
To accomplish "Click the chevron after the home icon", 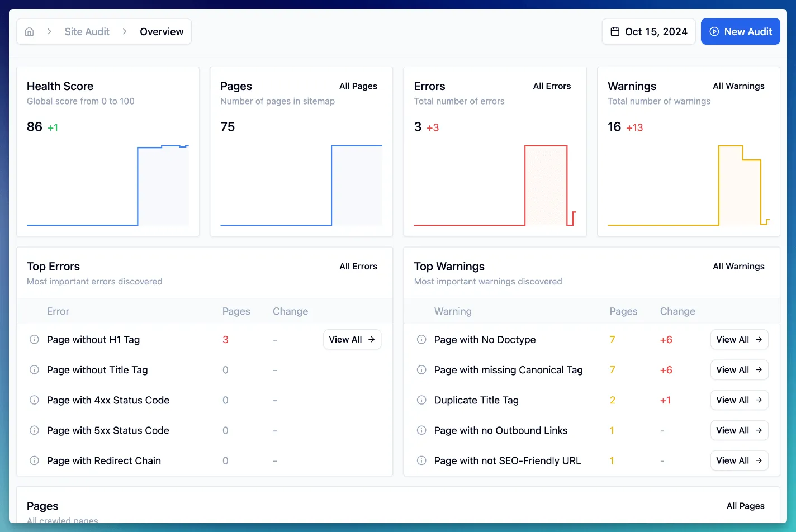I will pos(49,31).
